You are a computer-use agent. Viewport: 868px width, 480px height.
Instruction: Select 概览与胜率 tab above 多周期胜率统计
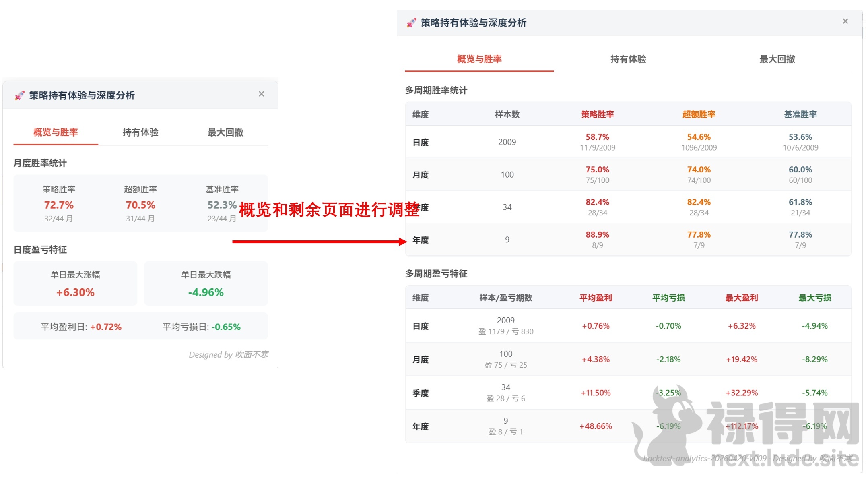[x=479, y=59]
